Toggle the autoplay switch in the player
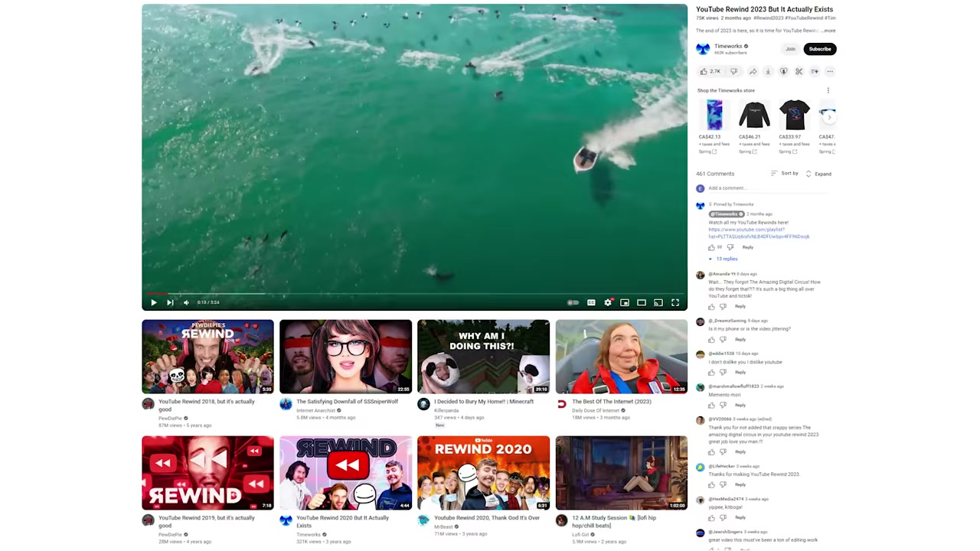Image resolution: width=980 pixels, height=551 pixels. [x=573, y=302]
